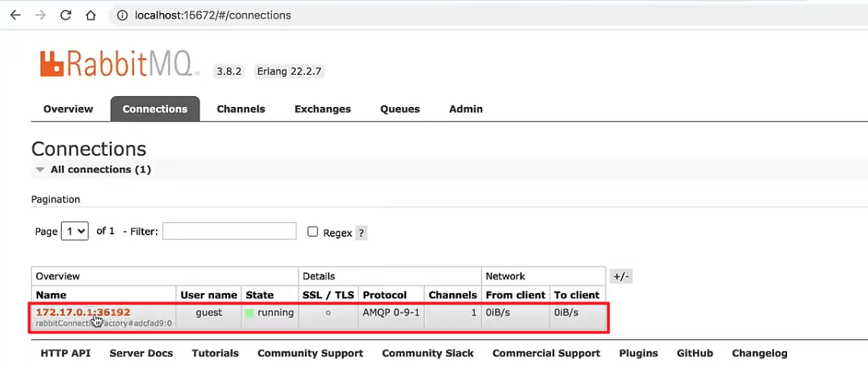Click the browser forward arrow
The image size is (868, 368).
coord(40,15)
